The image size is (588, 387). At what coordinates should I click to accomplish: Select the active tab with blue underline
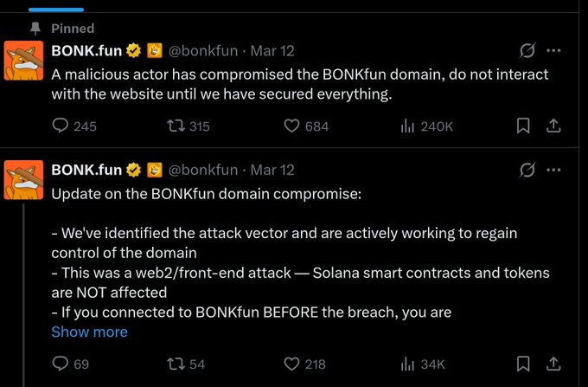click(56, 7)
